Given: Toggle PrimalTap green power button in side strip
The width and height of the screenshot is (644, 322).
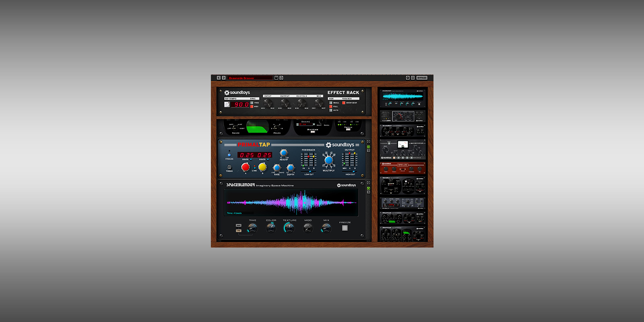Looking at the screenshot, I should [x=368, y=147].
